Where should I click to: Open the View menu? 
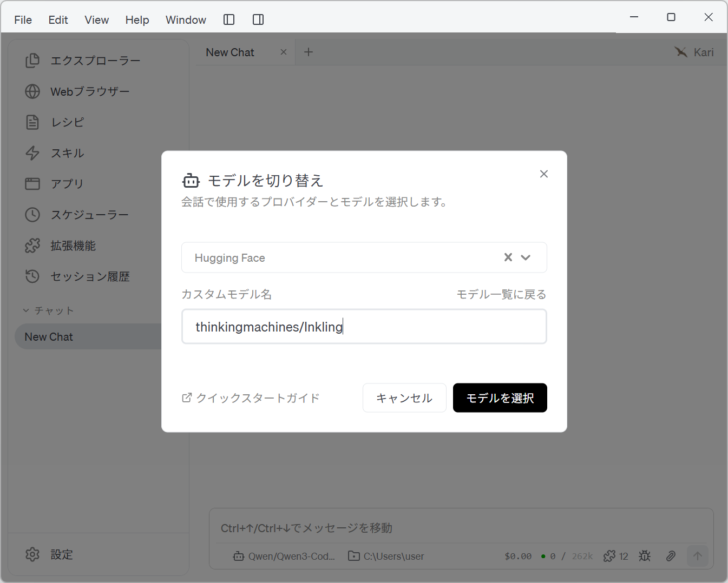point(97,20)
